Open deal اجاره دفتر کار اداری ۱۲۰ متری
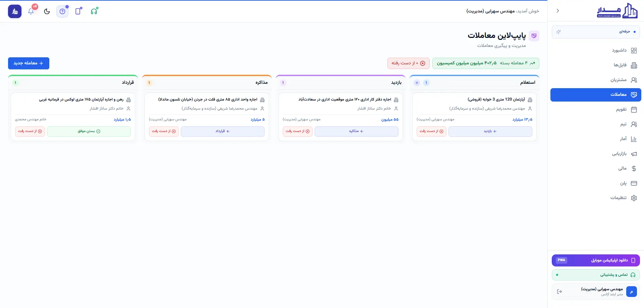644x308 pixels. 345,100
